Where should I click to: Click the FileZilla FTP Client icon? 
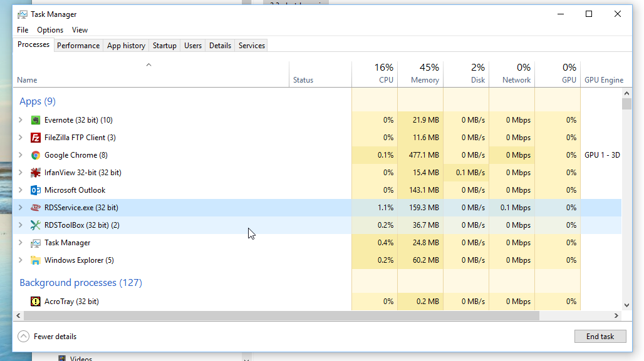(36, 138)
